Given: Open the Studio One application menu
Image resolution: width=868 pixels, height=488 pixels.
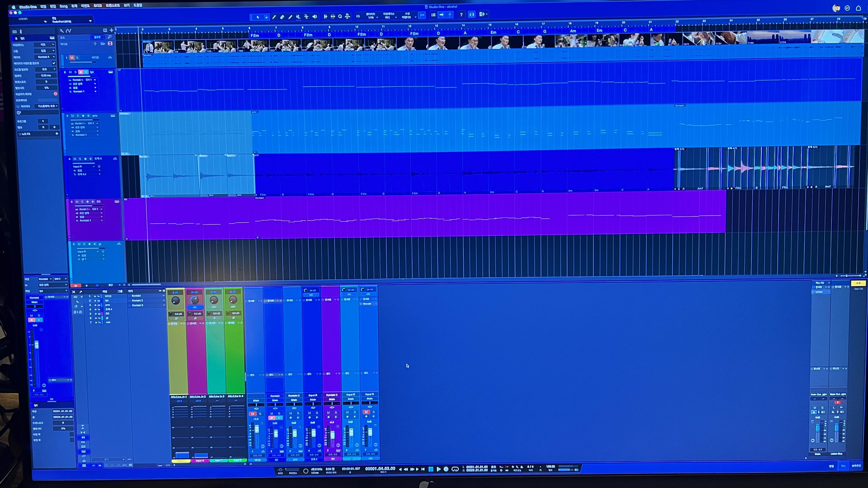Looking at the screenshot, I should coord(28,7).
